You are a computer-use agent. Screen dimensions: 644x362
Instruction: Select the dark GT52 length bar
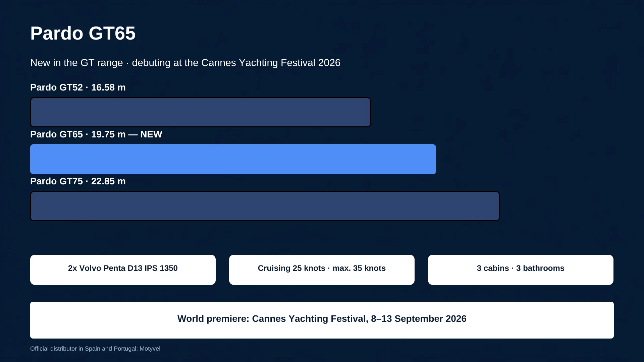pyautogui.click(x=201, y=112)
